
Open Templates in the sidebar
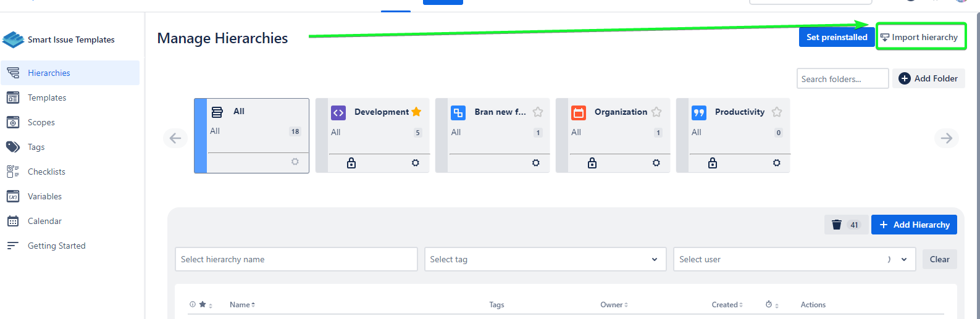click(47, 97)
